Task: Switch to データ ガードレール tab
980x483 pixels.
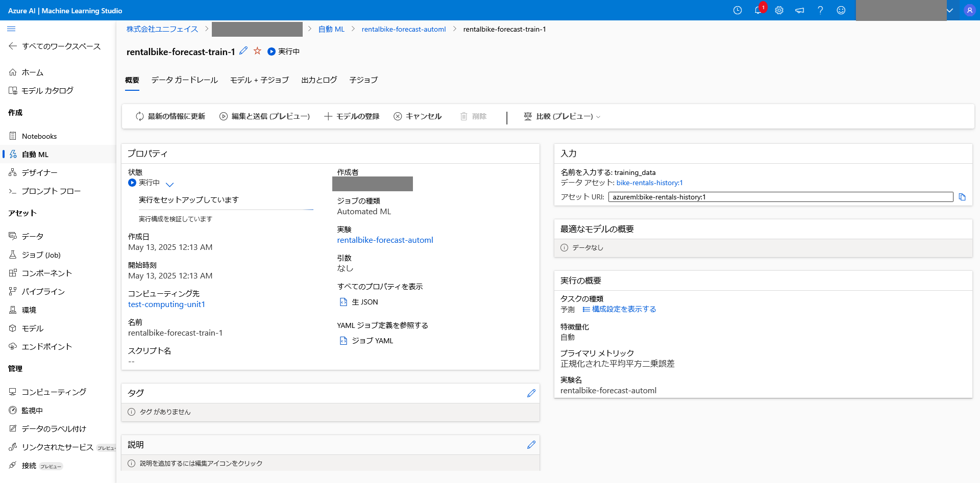Action: [184, 80]
